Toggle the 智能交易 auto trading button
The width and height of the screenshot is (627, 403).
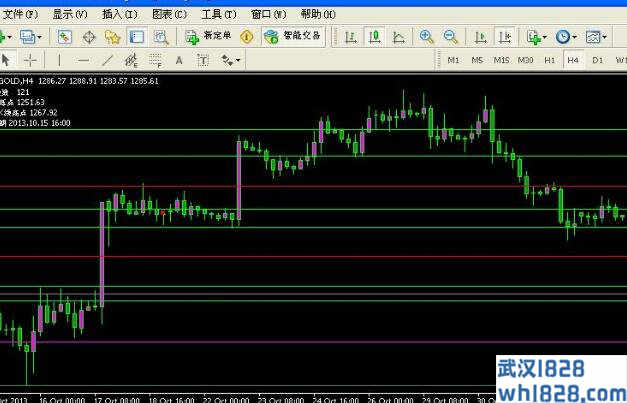[x=291, y=37]
